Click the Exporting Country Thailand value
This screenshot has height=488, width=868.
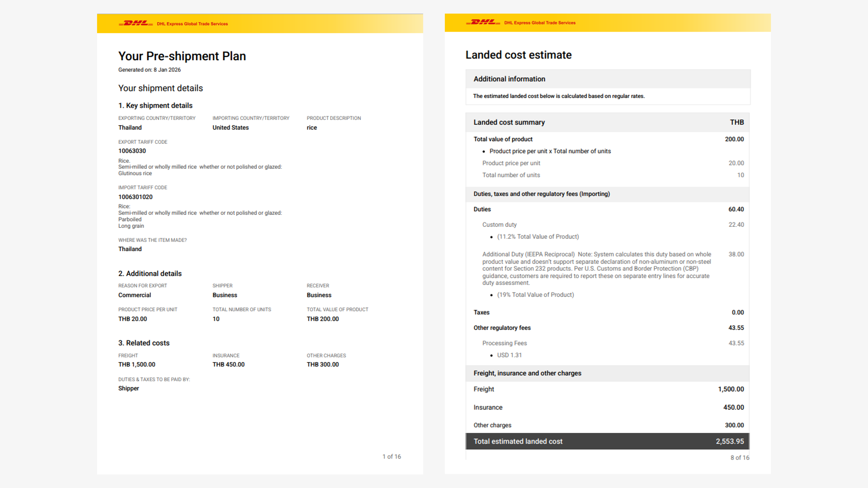coord(130,127)
